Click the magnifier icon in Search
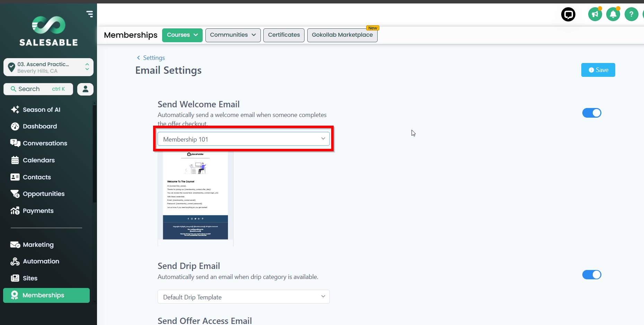This screenshot has width=644, height=325. 14,89
